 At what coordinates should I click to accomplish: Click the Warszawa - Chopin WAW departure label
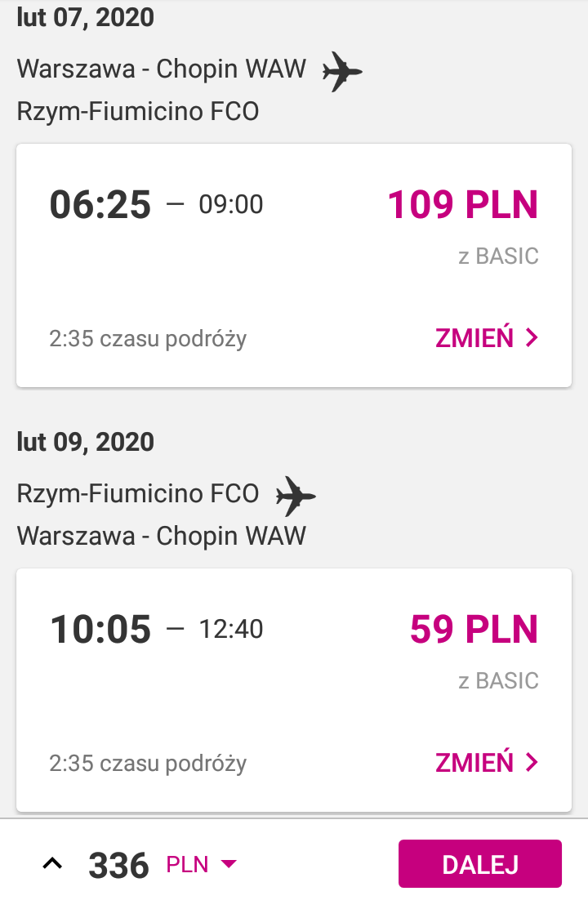coord(161,69)
